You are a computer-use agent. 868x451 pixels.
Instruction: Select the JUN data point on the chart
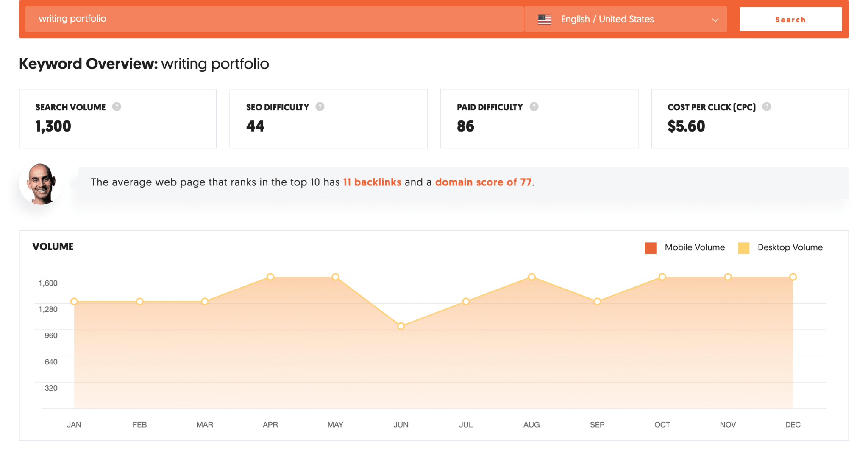click(401, 326)
